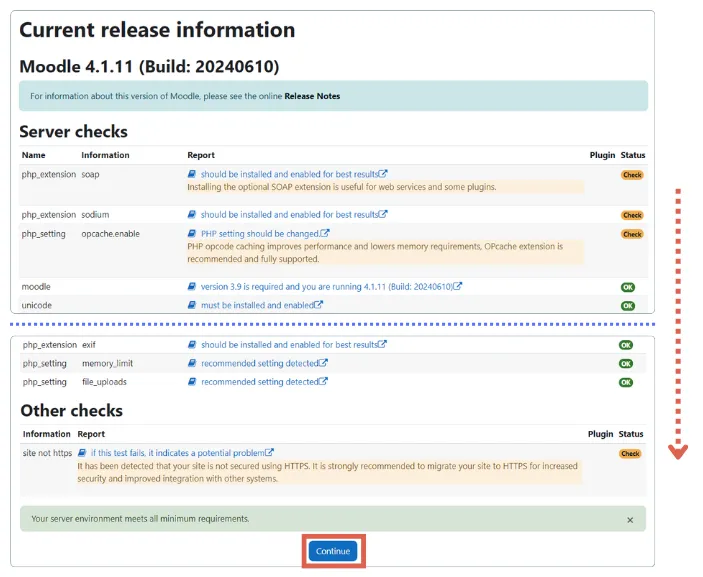Viewport: 703px width, 577px height.
Task: Open file_uploads recommended setting link
Action: coord(260,382)
